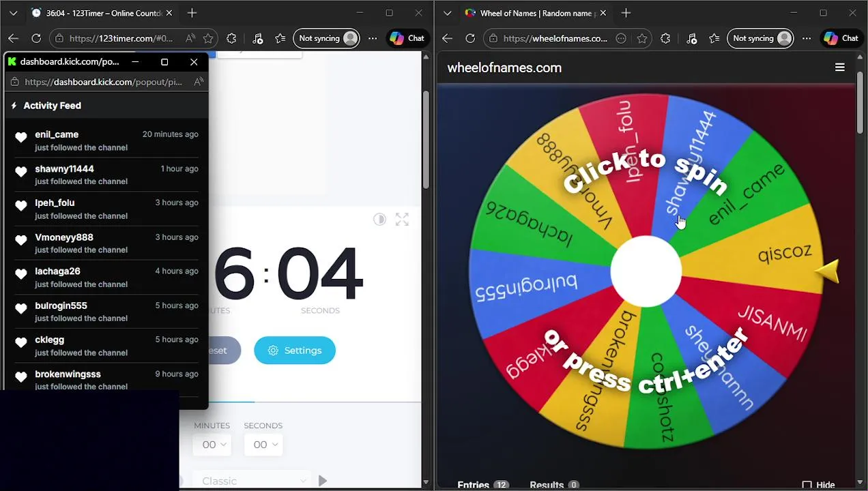
Task: Favorite the wheelofnames page with the star
Action: pos(642,38)
